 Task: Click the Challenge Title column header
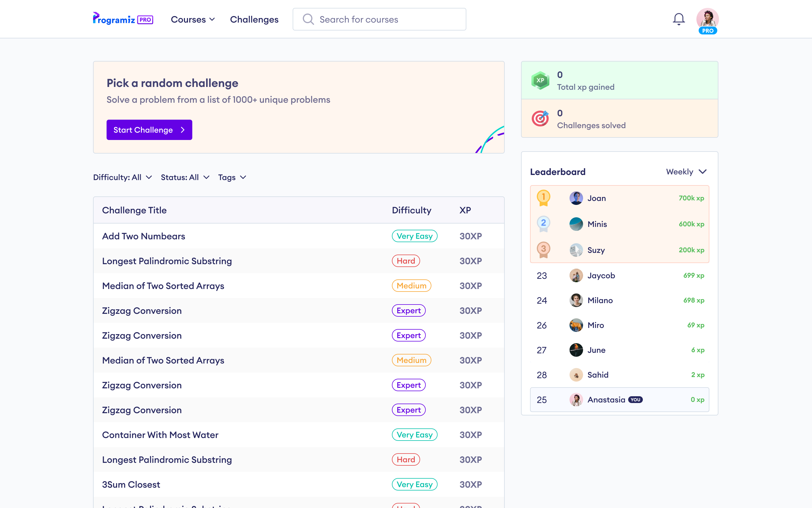pyautogui.click(x=134, y=210)
